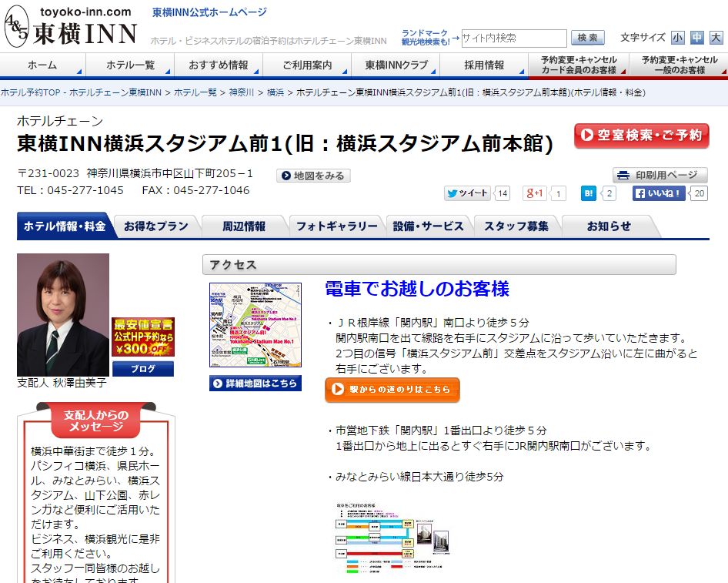Open the ホテル一覧 menu
This screenshot has width=728, height=583.
(x=130, y=65)
